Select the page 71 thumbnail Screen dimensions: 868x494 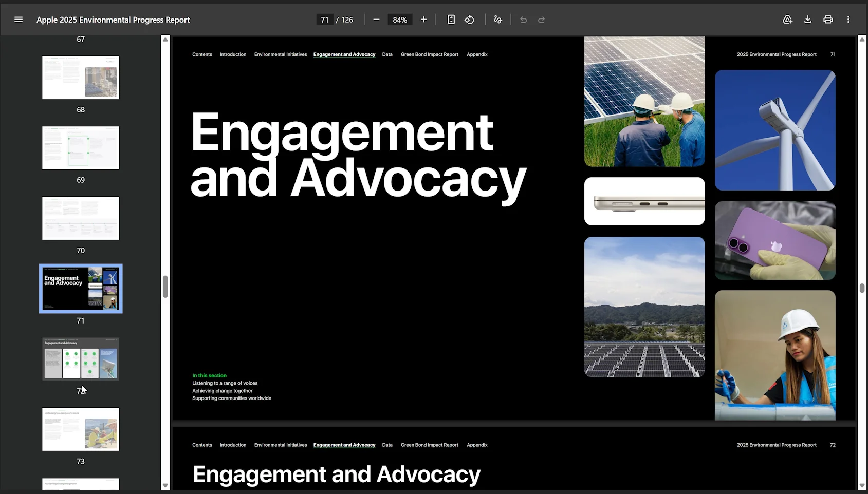[81, 289]
